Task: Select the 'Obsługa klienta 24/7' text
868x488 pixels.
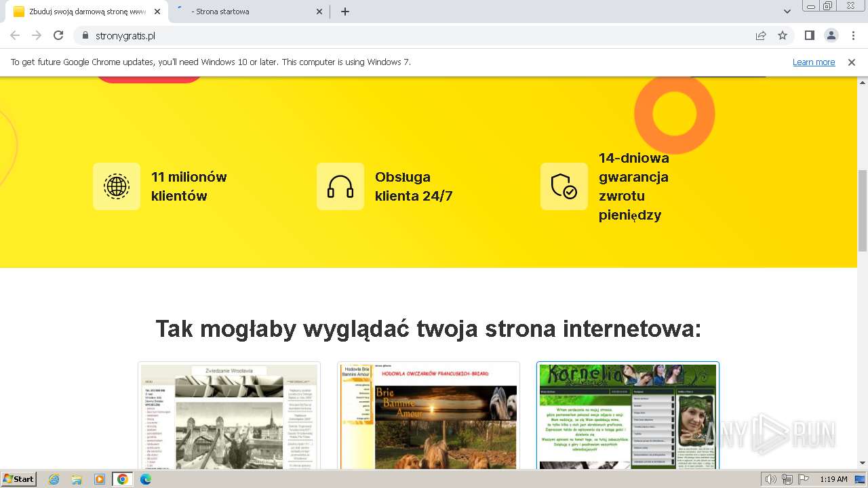Action: point(414,186)
